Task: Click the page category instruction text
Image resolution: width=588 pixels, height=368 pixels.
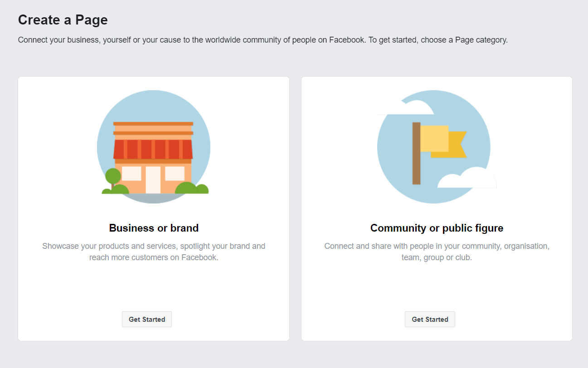Action: (x=263, y=40)
